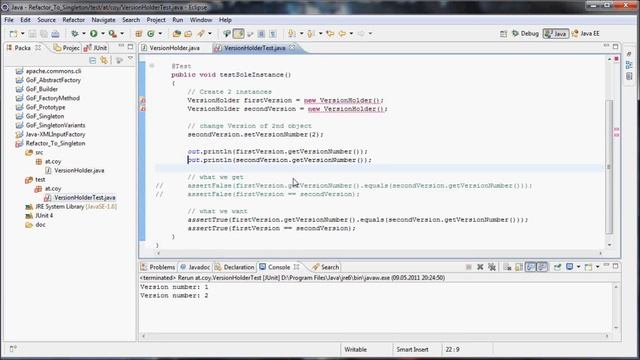Image resolution: width=640 pixels, height=360 pixels.
Task: Toggle Link with Editor in Package Explorer
Action: pos(104,60)
